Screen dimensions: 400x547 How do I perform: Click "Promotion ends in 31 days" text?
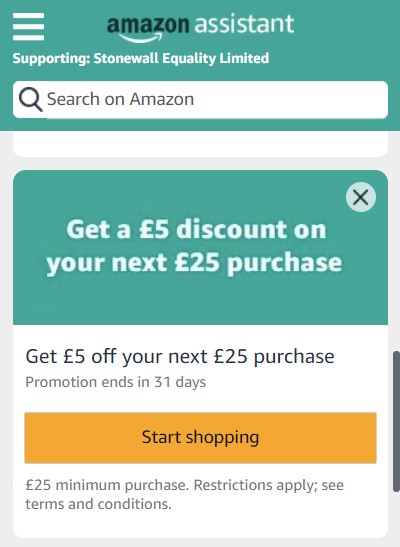[x=115, y=382]
